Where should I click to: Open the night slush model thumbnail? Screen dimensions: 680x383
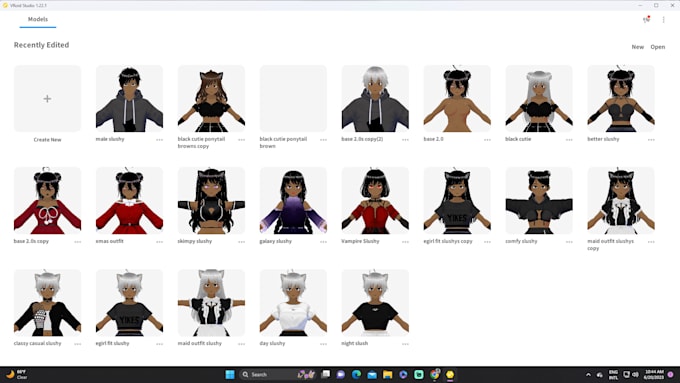click(x=375, y=303)
